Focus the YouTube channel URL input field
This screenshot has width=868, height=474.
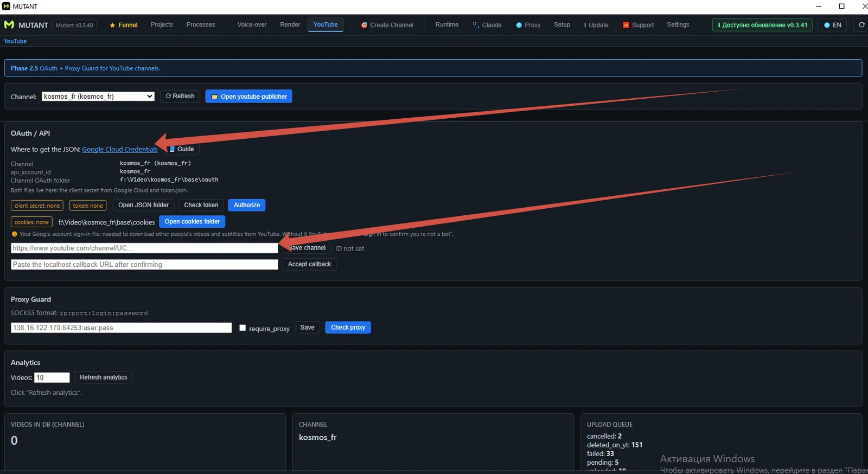[144, 248]
